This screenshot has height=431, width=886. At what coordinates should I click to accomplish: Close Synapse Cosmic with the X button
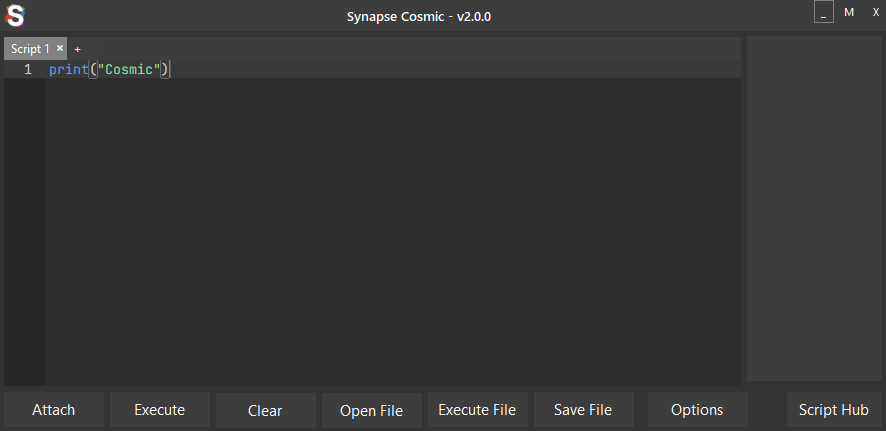pos(875,13)
